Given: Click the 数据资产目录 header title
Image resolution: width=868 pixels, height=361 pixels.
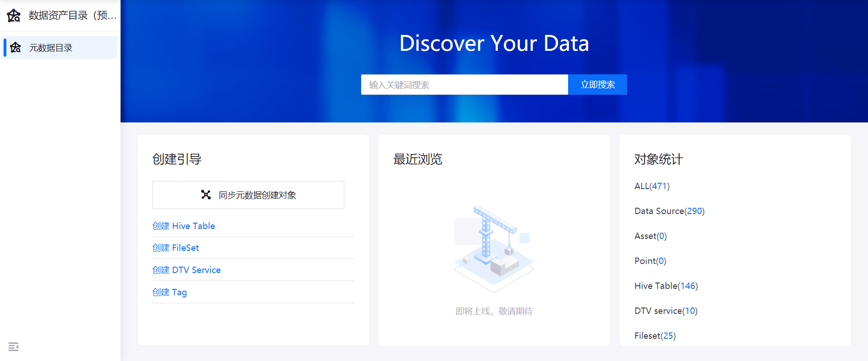Looking at the screenshot, I should coord(72,15).
